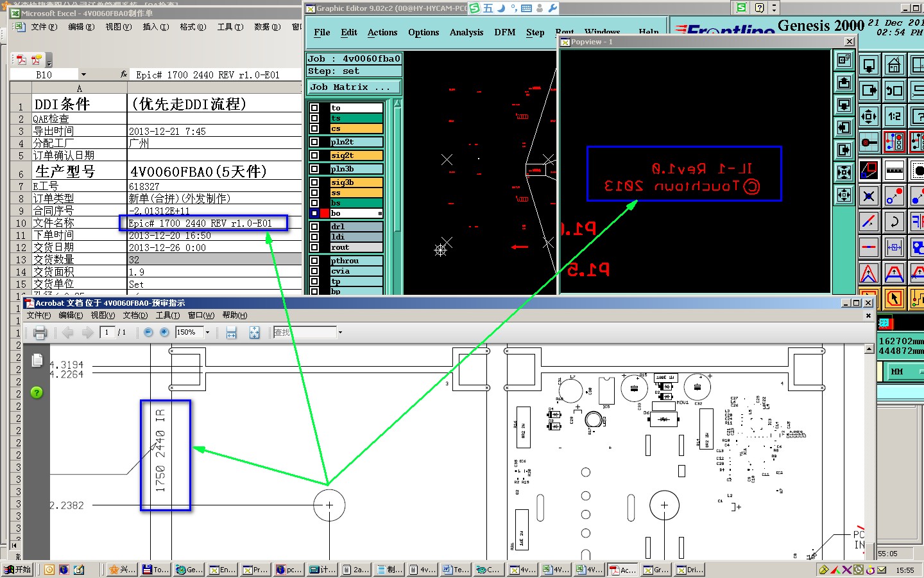The image size is (924, 578).
Task: Click the horizontal red-blue line segment icon
Action: click(x=869, y=247)
